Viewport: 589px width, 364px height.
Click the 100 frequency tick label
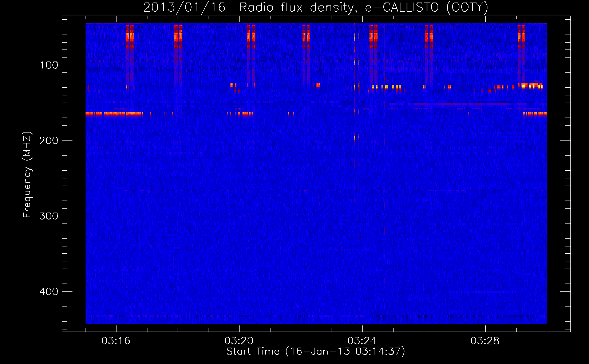pyautogui.click(x=49, y=65)
